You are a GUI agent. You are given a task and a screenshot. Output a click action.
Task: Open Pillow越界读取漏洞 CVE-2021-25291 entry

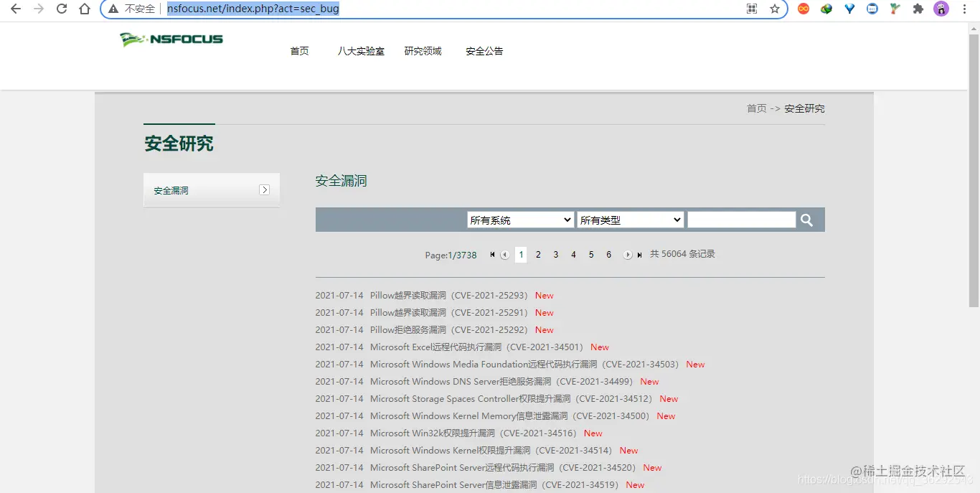451,313
